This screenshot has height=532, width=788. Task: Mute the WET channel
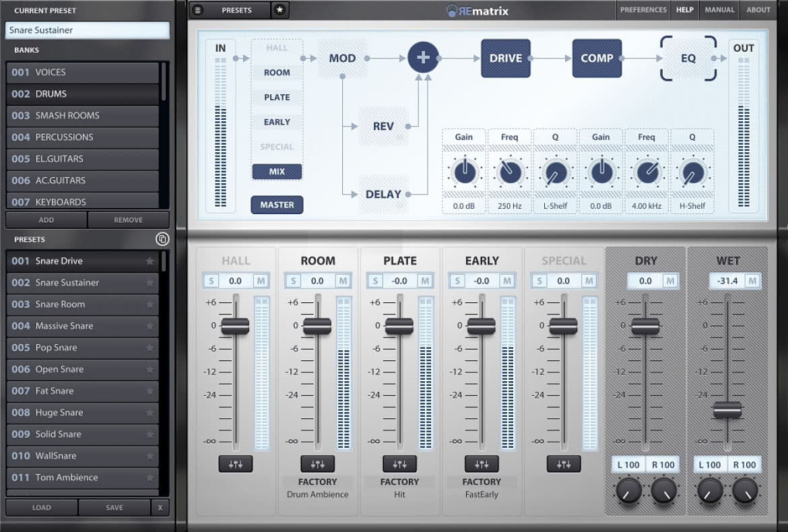coord(752,281)
